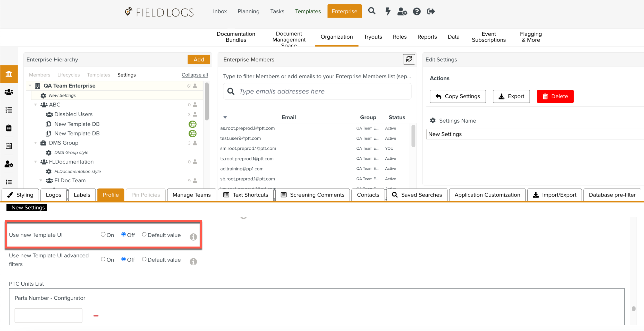
Task: Click info icon for advanced filters setting
Action: 193,262
